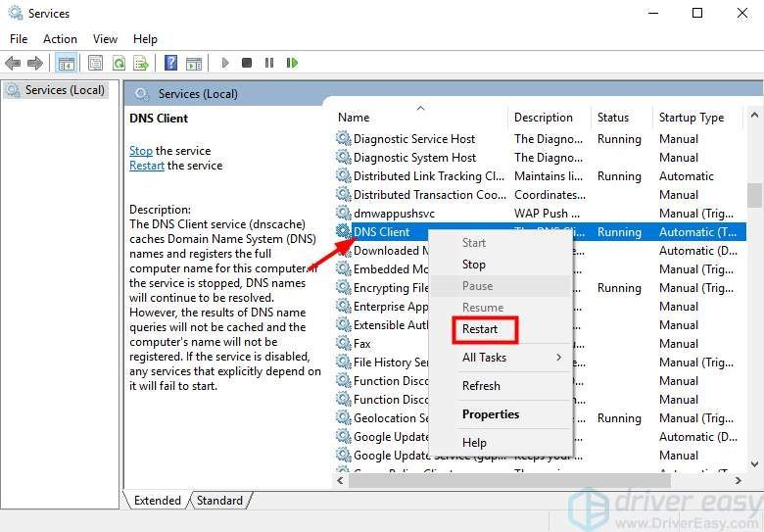Switch to the Standard tab
Screen dimensions: 764x532
[219, 501]
